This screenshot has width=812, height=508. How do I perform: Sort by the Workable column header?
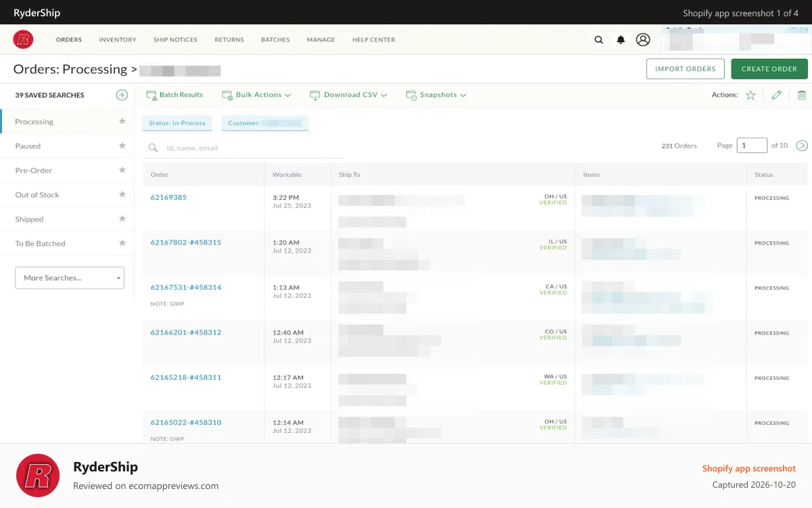(x=287, y=175)
